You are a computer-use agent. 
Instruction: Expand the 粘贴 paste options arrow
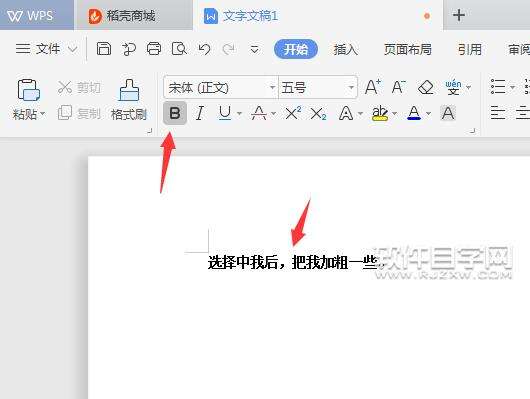(x=43, y=114)
